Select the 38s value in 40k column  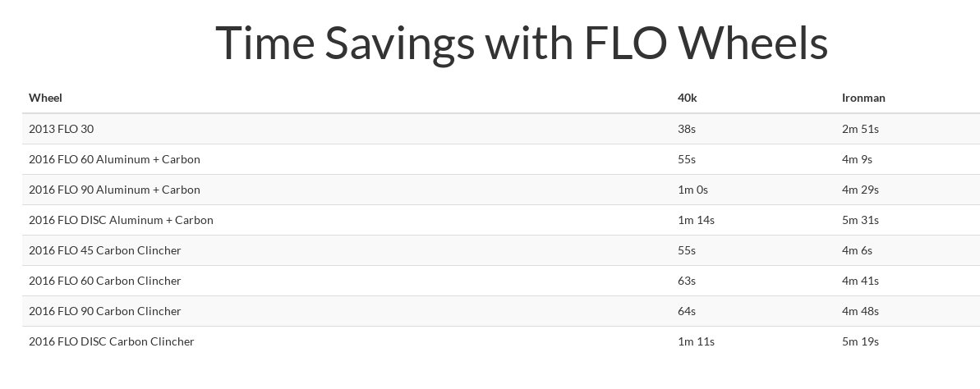686,129
